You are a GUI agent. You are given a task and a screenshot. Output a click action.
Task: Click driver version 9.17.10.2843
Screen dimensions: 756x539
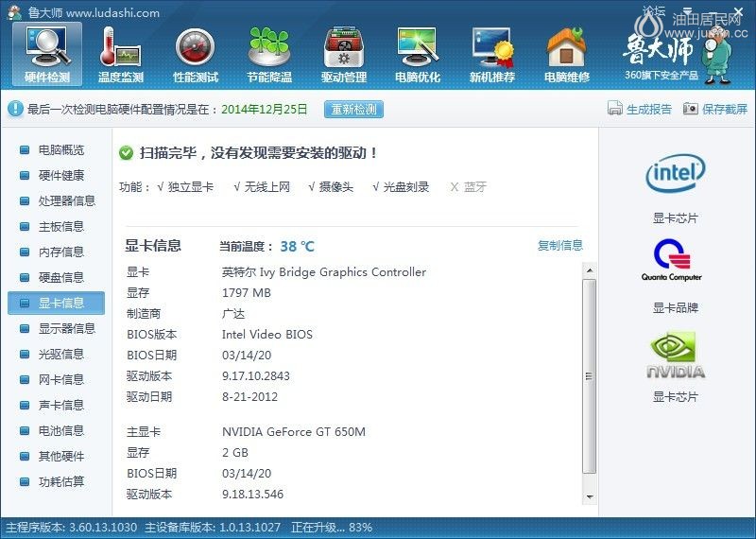pyautogui.click(x=255, y=376)
